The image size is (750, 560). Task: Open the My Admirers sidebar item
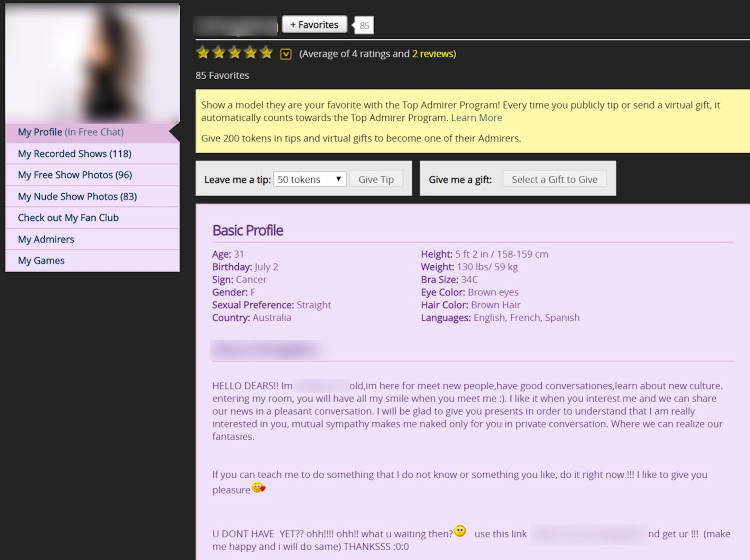(46, 239)
